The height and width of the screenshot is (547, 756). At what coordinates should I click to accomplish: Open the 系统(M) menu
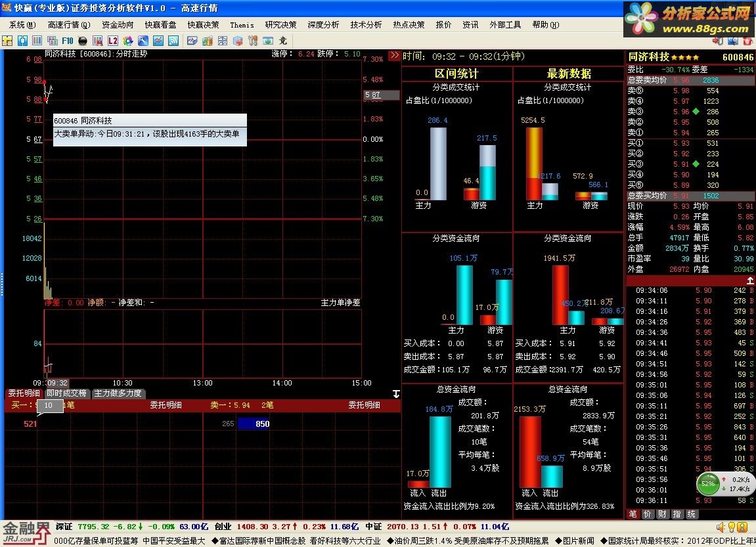click(23, 24)
